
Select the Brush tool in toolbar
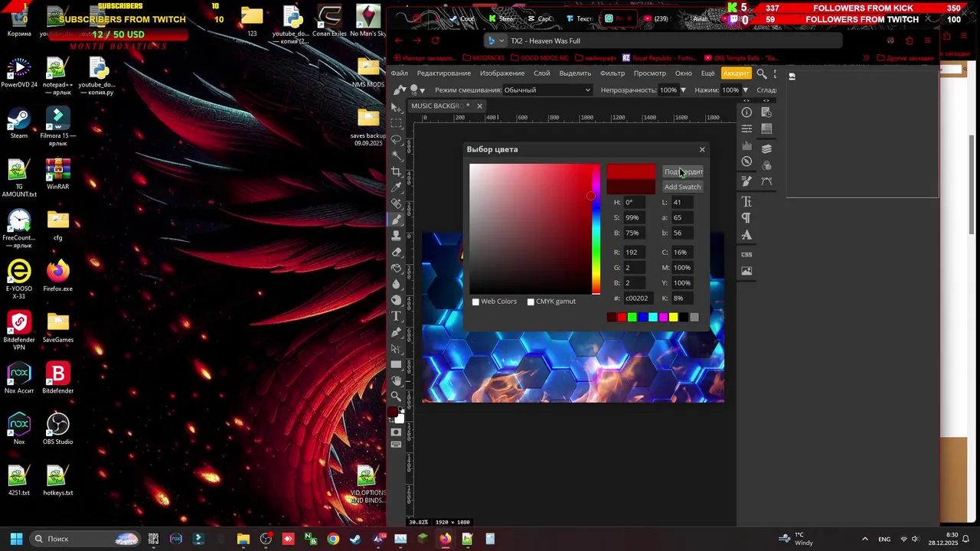pyautogui.click(x=396, y=220)
